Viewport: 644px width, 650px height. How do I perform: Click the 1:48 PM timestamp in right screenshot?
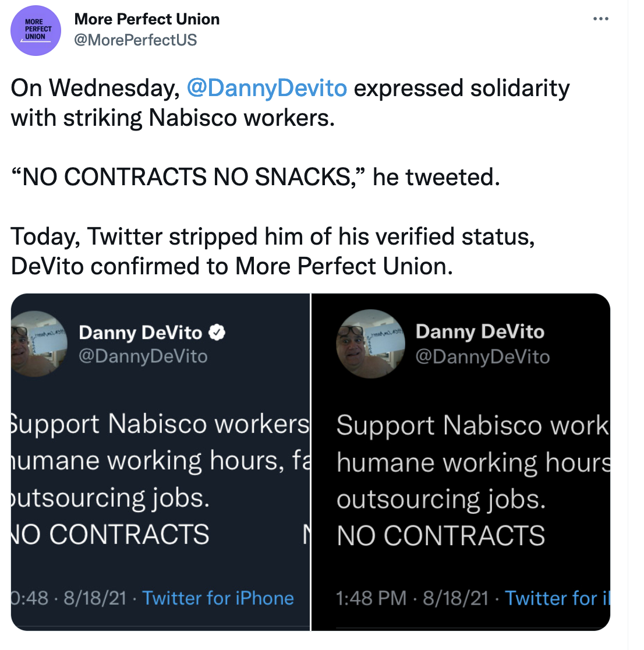click(370, 598)
